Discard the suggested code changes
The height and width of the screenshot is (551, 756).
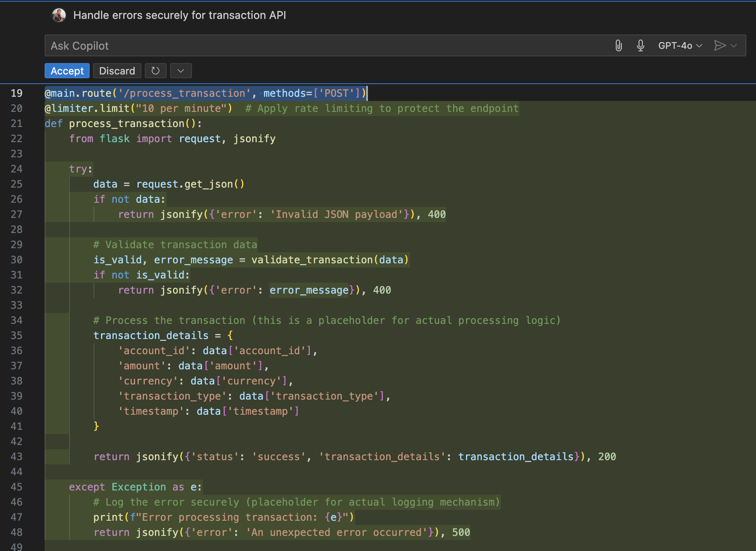[117, 71]
